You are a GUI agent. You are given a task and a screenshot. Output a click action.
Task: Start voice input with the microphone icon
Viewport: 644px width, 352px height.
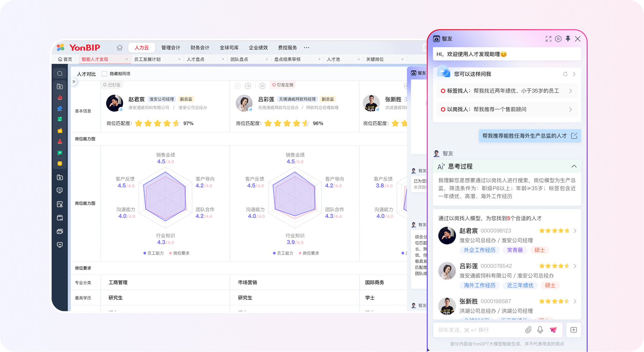[540, 330]
